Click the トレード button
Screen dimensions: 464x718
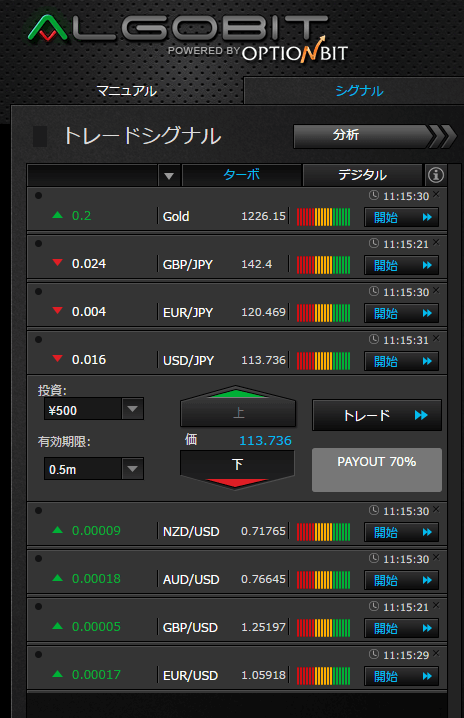(377, 415)
